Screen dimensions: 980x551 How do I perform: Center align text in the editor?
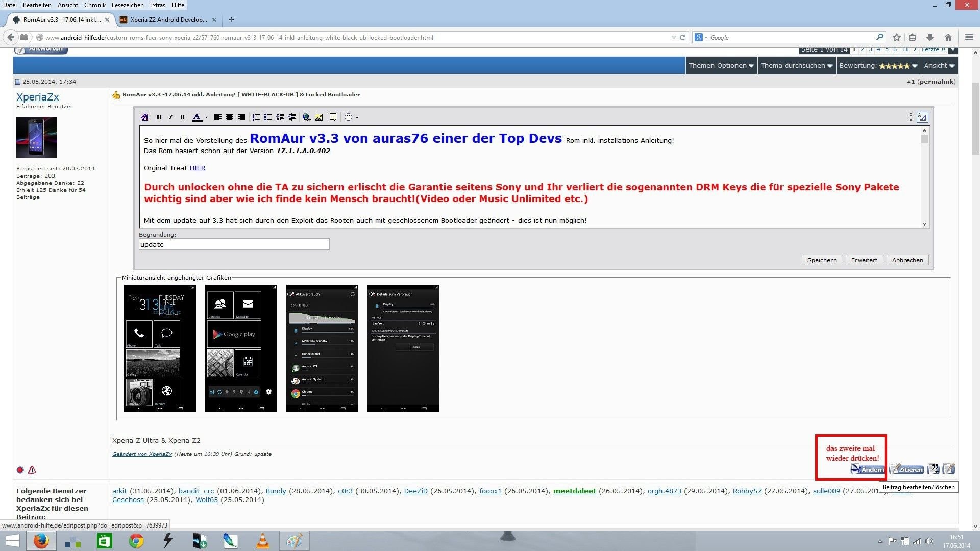pos(230,117)
